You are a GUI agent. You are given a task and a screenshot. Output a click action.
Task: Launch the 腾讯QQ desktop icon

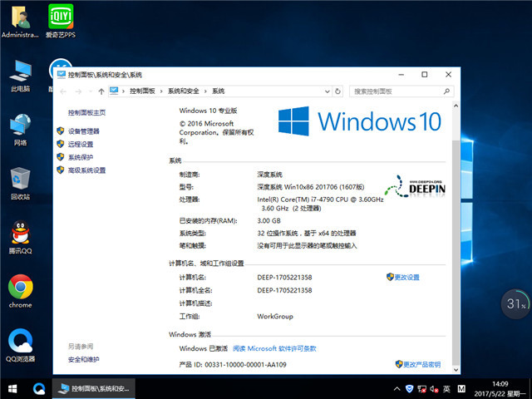click(20, 238)
